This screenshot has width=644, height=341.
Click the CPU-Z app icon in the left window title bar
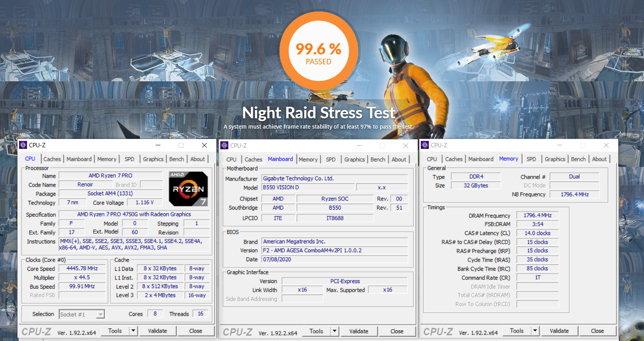click(23, 145)
